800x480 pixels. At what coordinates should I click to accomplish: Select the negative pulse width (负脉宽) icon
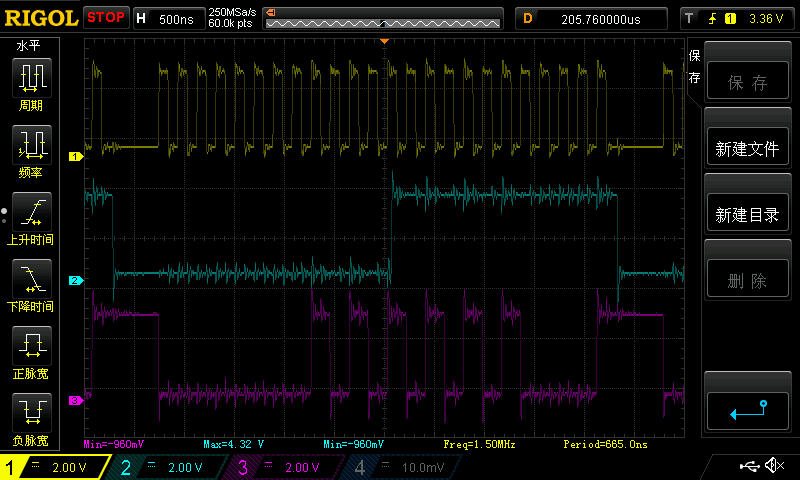[x=32, y=413]
